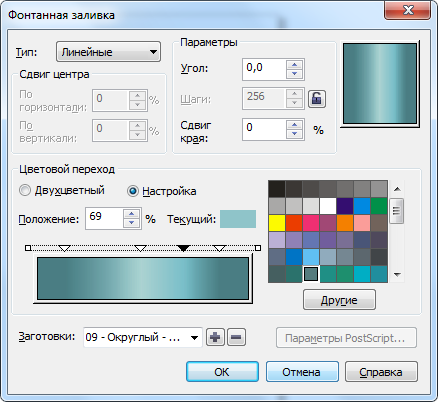Pick the dark indigo swatch in the palette
Image resolution: width=438 pixels, height=402 pixels.
tap(345, 206)
